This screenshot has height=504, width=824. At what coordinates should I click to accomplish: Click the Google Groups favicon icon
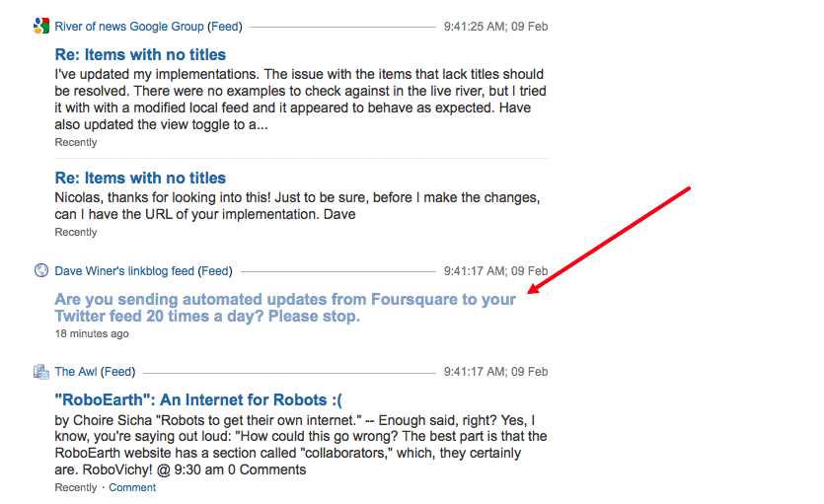tap(41, 27)
